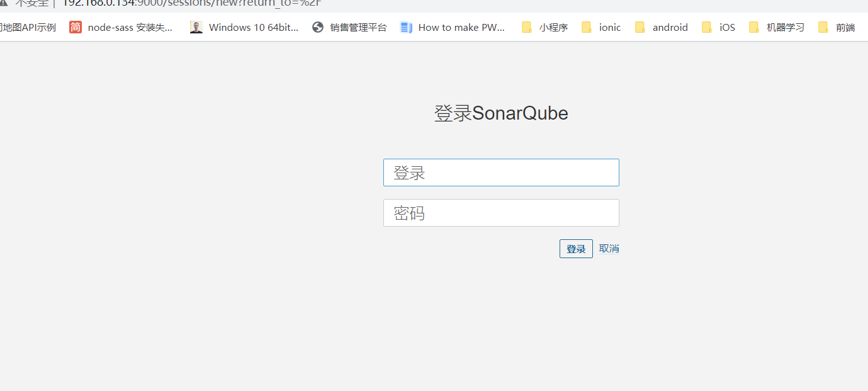Click the iOS folder icon
This screenshot has width=868, height=391.
point(707,27)
